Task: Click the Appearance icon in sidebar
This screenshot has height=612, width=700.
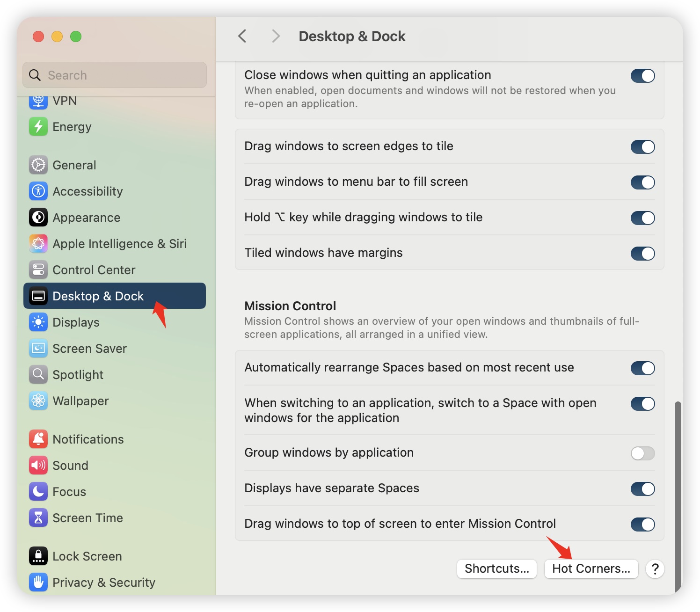Action: [38, 218]
